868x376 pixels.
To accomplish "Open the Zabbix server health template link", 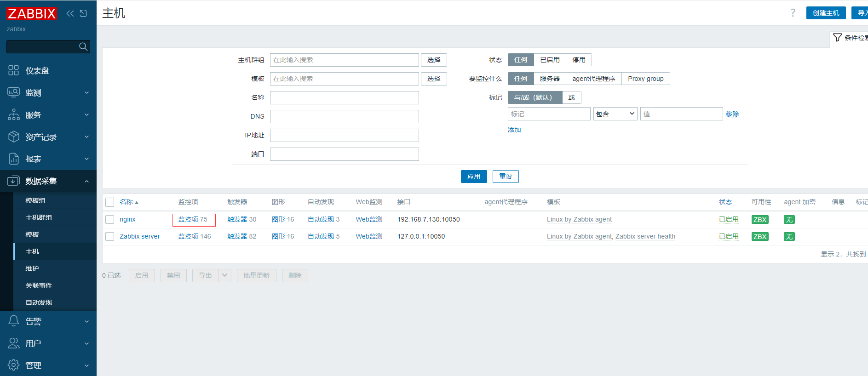I will [645, 236].
